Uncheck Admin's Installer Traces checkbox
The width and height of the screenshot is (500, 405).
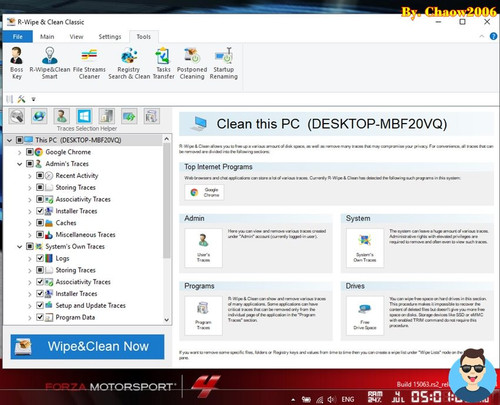point(40,211)
